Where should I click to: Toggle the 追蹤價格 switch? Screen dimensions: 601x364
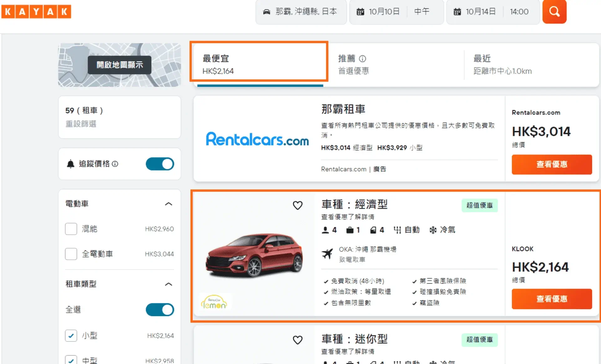click(160, 164)
